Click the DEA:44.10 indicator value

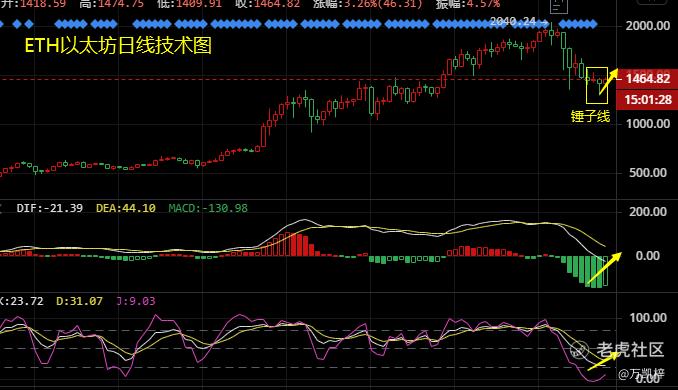[x=126, y=208]
